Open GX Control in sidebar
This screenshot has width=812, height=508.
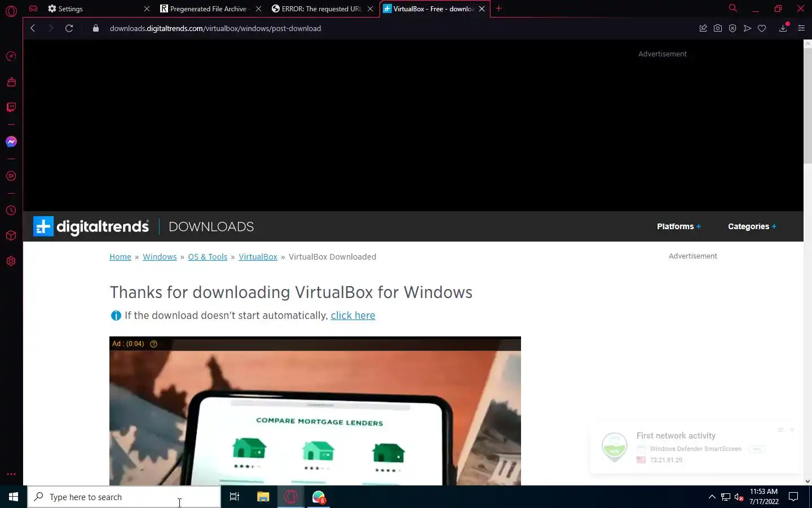coord(11,56)
